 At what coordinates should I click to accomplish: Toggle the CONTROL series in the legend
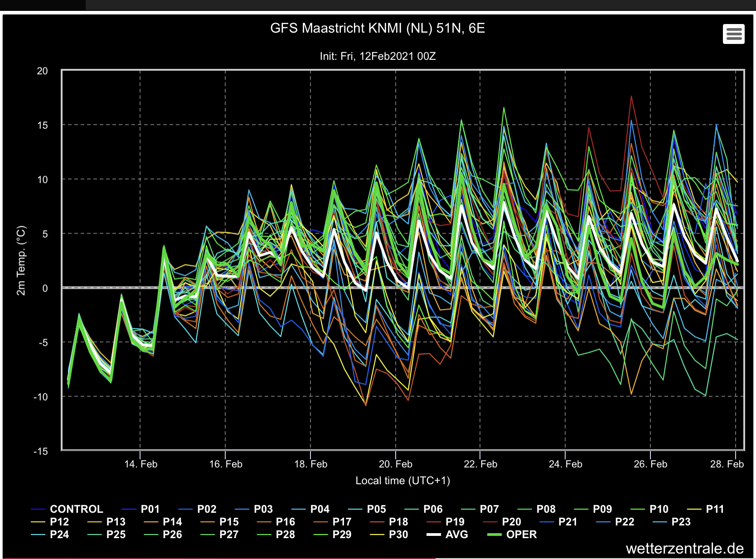pyautogui.click(x=76, y=509)
